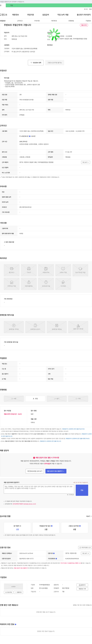Viewport: 92px width, 644px height.
Task: Click the 고용24 logo
Action: tap(4, 15)
